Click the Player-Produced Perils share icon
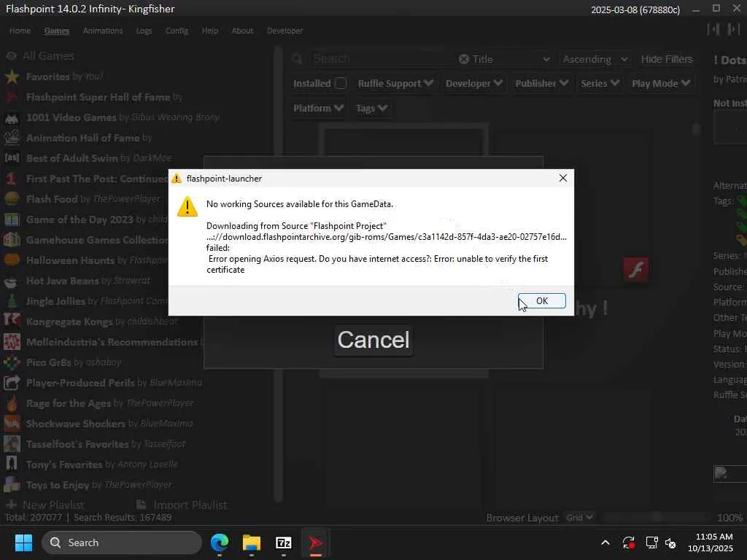Image resolution: width=747 pixels, height=560 pixels. coord(12,383)
